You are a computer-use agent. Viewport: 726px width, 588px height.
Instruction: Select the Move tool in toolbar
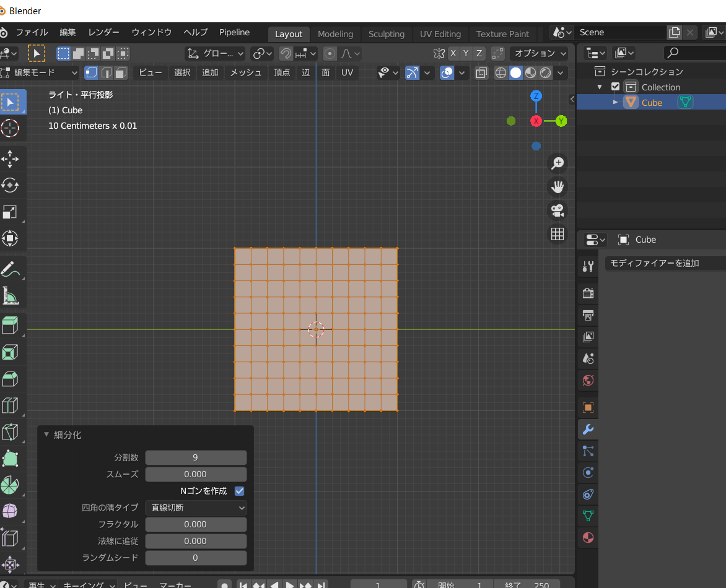pos(11,158)
